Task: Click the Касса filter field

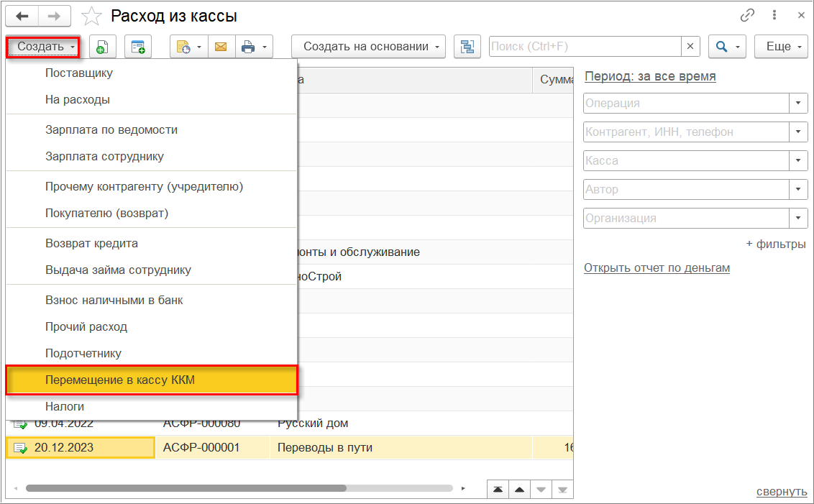Action: (686, 161)
